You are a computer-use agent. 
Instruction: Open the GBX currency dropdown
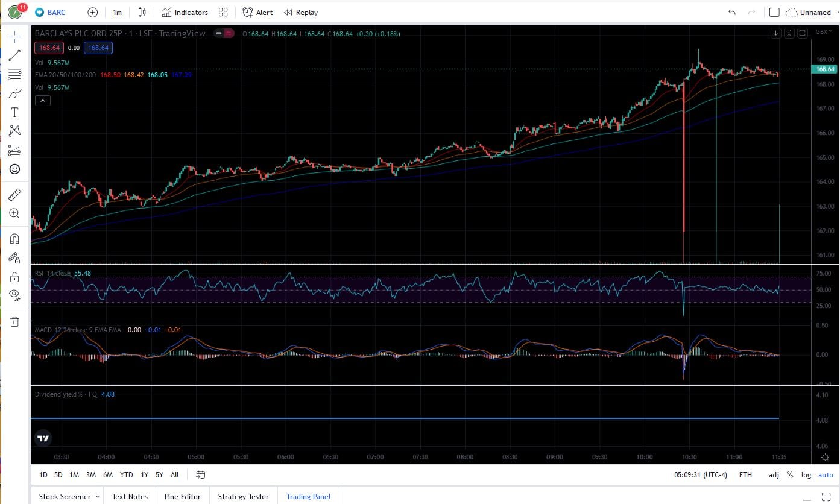click(x=823, y=32)
